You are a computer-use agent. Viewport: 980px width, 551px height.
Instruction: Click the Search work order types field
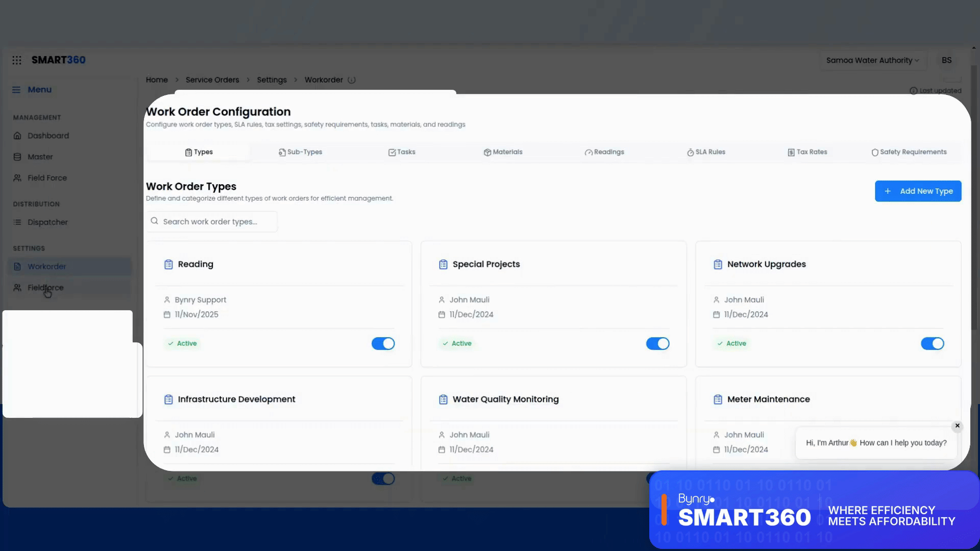tap(212, 222)
